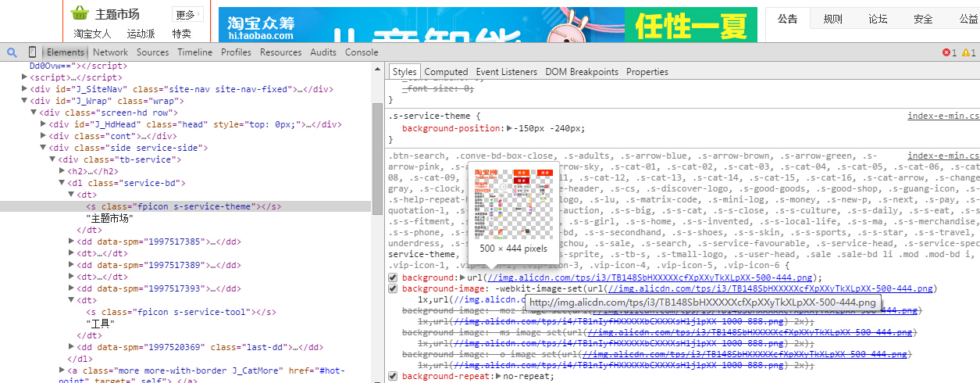
Task: Open the 特卖 page link
Action: [182, 34]
